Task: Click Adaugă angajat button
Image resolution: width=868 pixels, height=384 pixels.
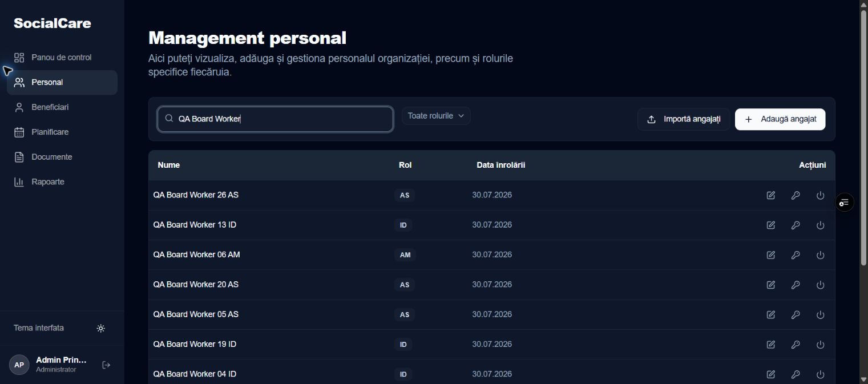Action: [x=780, y=119]
